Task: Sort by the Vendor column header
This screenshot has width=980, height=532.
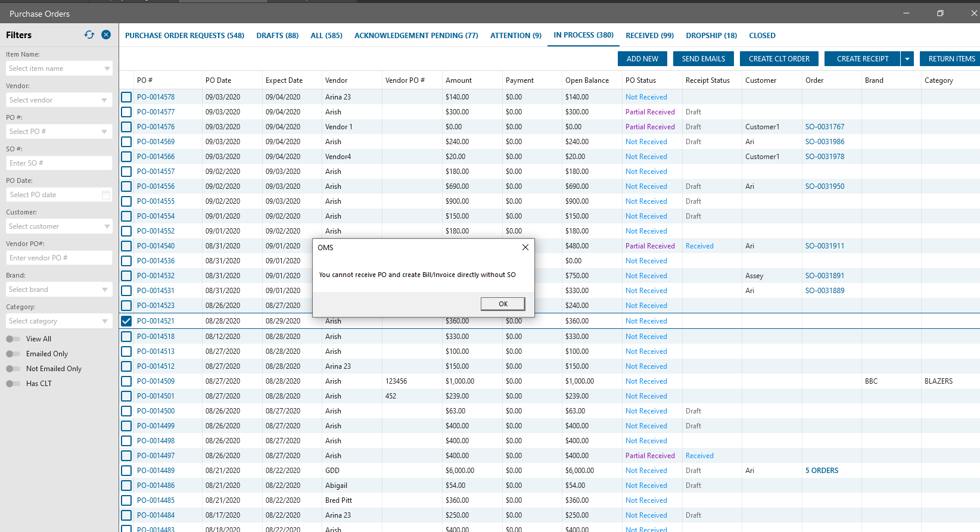Action: (337, 80)
